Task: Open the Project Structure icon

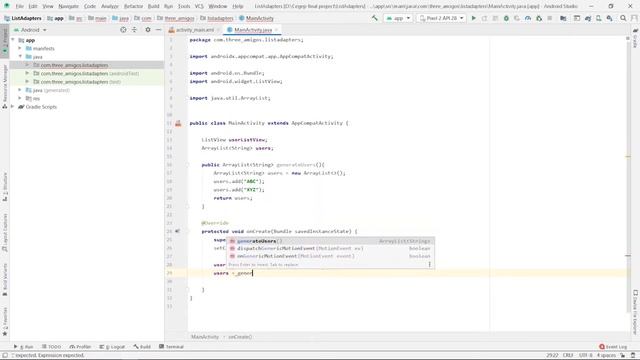Action: pos(563,18)
